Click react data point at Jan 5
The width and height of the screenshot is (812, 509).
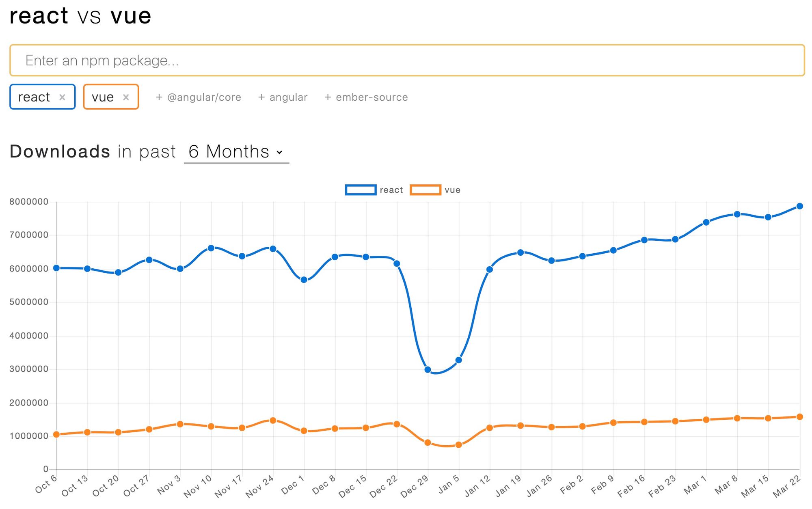pos(459,360)
